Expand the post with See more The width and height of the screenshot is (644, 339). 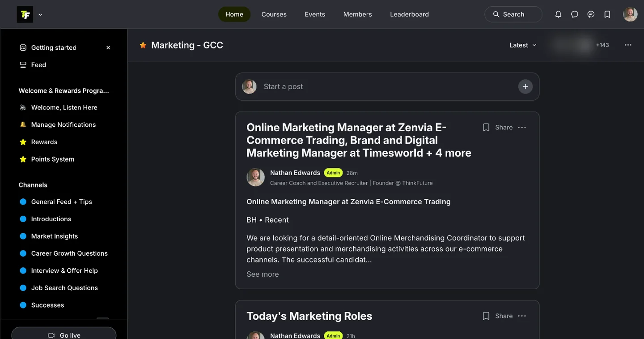pos(263,274)
